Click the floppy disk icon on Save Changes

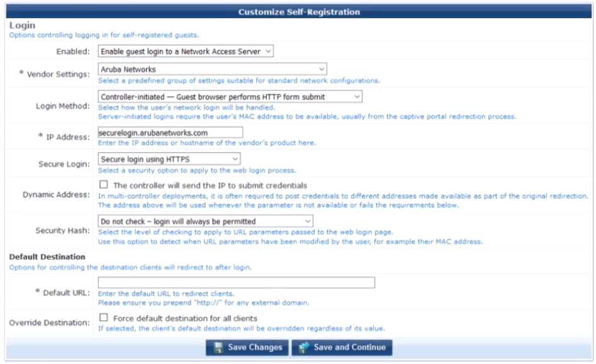click(x=218, y=348)
